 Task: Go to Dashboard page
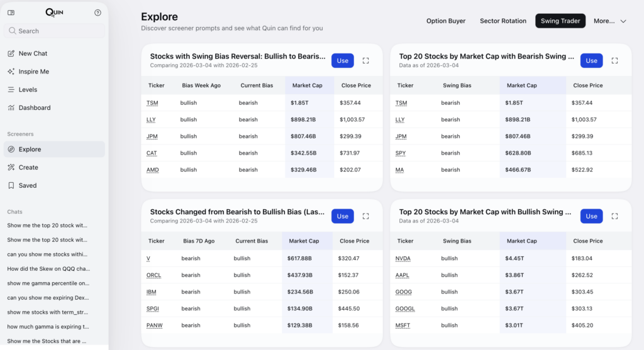(x=54, y=107)
